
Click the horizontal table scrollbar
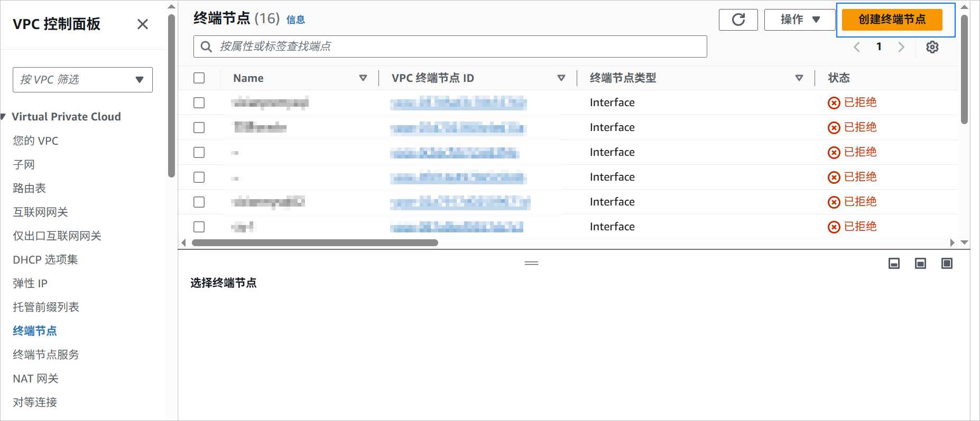(315, 243)
